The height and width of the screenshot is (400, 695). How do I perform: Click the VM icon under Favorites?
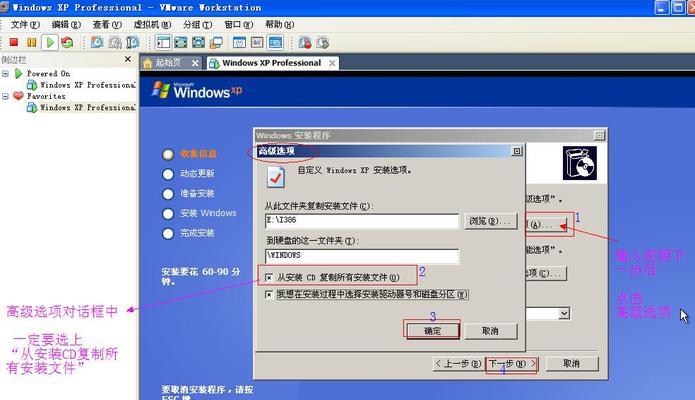coord(32,107)
